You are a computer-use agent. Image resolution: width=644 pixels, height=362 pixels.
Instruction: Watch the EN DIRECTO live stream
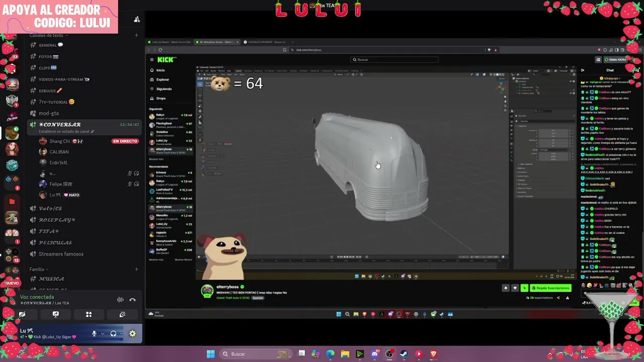[x=125, y=141]
